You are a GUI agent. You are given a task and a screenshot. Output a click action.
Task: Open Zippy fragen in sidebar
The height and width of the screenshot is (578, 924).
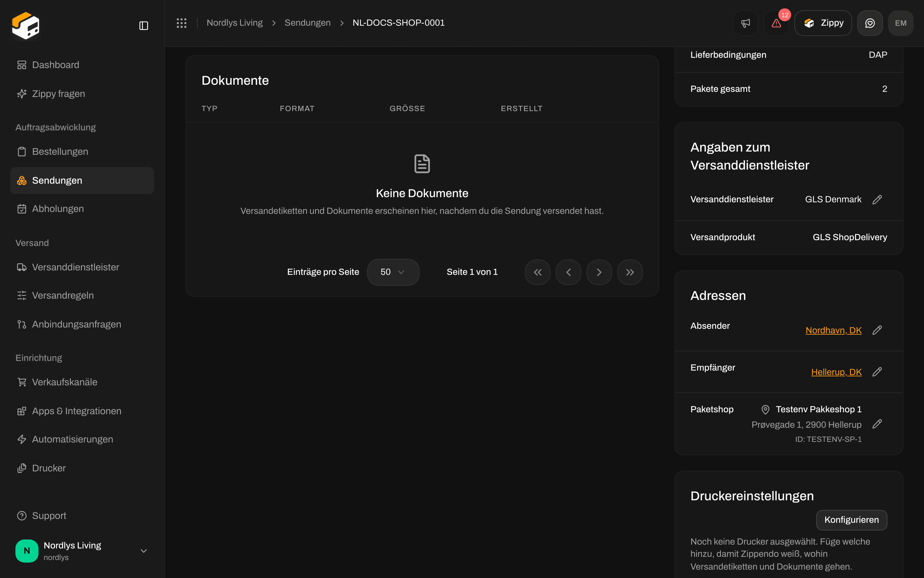82,94
